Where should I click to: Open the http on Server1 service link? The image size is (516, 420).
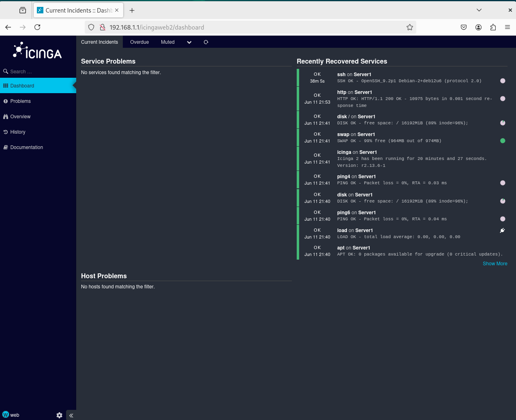click(354, 92)
